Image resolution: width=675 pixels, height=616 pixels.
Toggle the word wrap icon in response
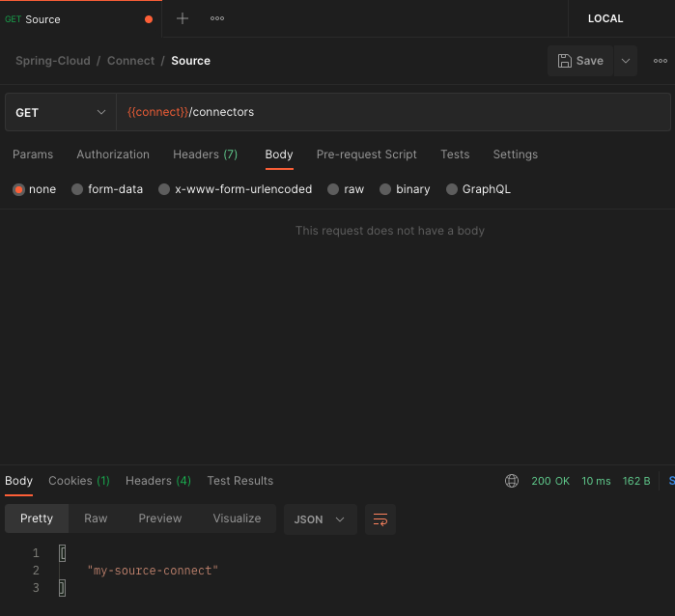tap(380, 519)
